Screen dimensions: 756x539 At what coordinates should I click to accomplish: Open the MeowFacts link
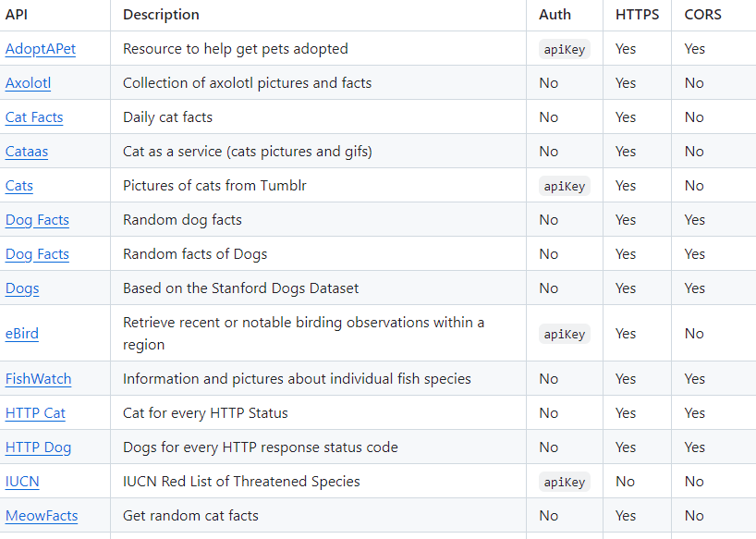point(42,516)
